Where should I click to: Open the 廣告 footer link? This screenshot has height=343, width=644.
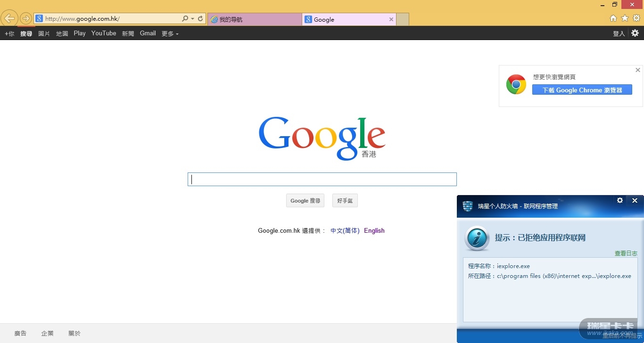click(20, 333)
